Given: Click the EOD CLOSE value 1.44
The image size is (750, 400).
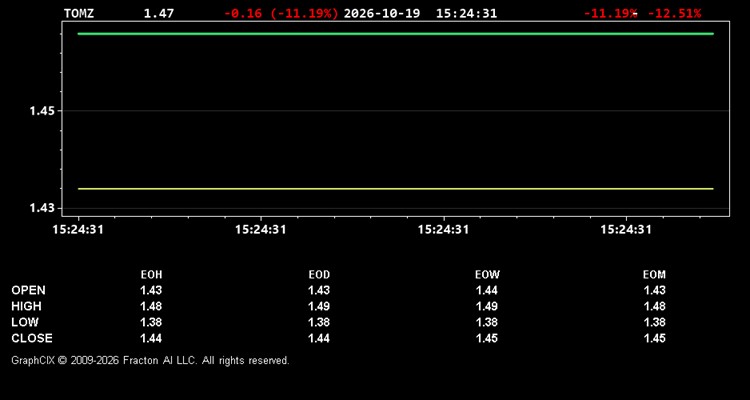Looking at the screenshot, I should pos(319,338).
